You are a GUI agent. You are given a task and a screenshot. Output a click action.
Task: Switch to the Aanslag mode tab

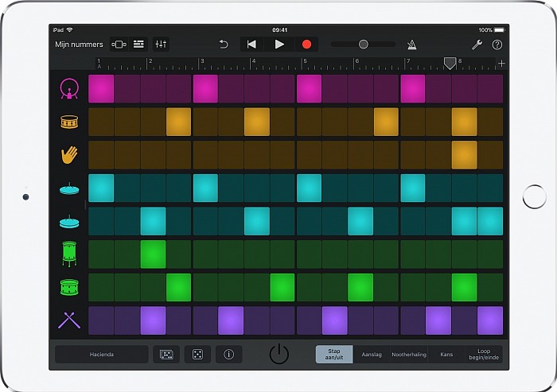(372, 354)
